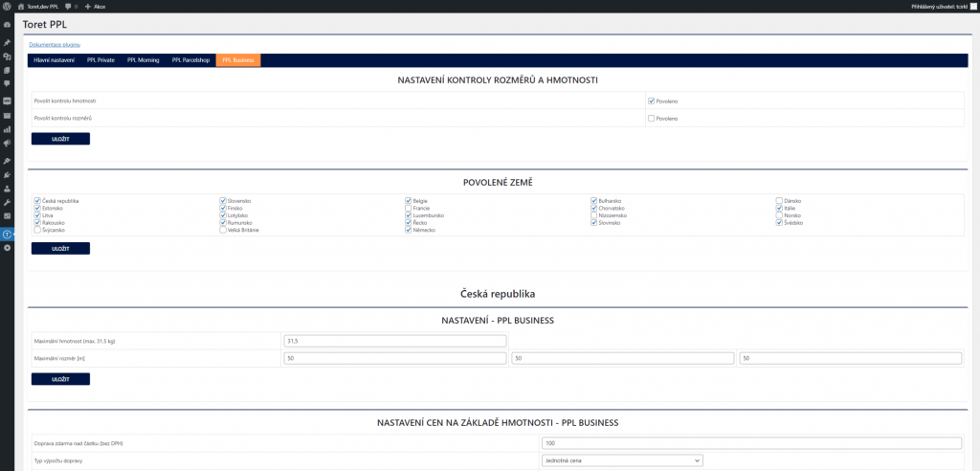Click the maximum weight input field
The image size is (980, 471).
click(x=394, y=341)
